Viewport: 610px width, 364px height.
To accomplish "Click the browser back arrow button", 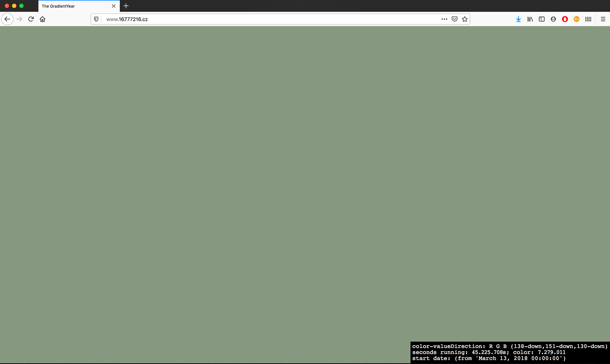I will (7, 19).
